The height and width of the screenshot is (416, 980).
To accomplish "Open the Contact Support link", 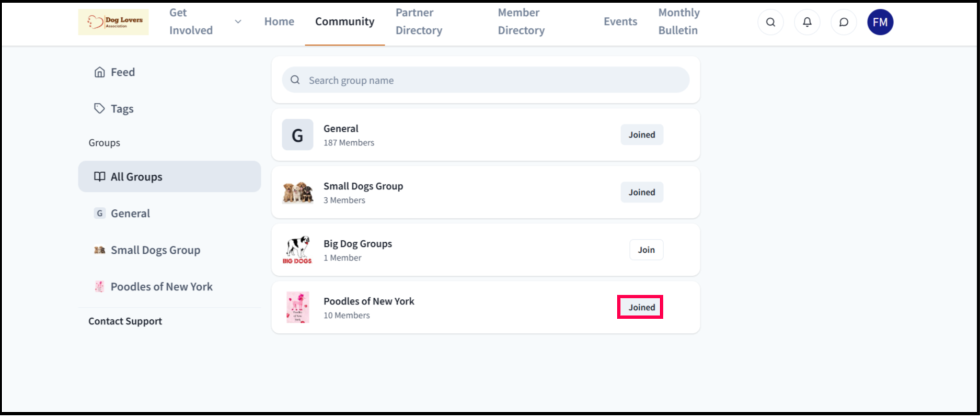I will tap(125, 321).
